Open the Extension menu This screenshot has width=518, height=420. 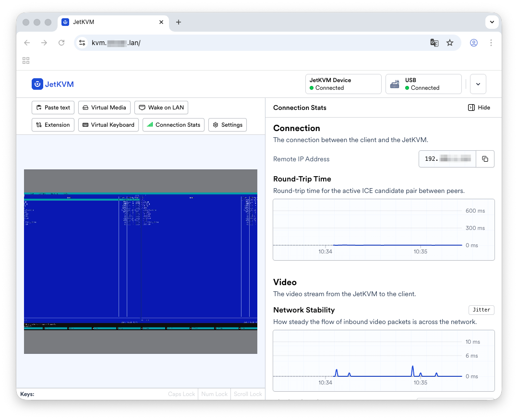(x=53, y=125)
